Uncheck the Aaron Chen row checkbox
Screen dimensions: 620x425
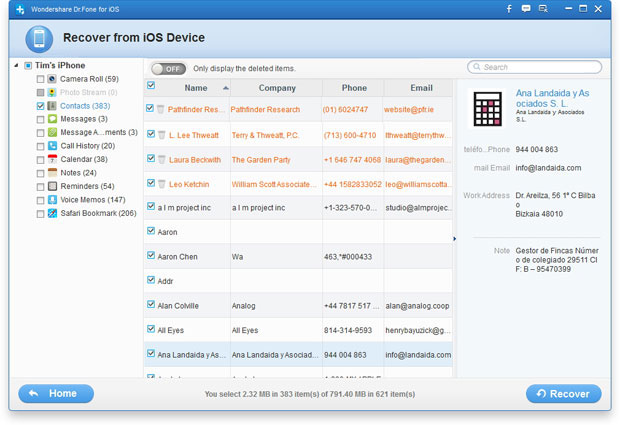151,255
